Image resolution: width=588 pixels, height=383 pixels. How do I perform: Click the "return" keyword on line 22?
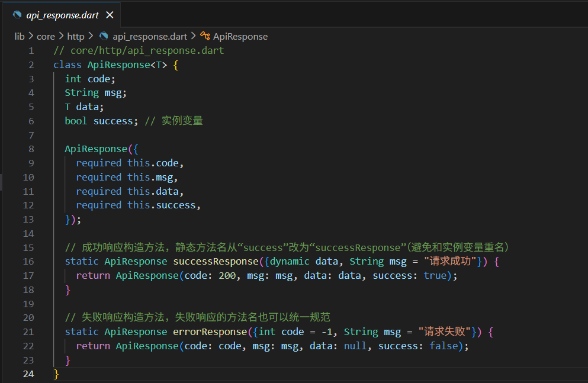pos(93,346)
